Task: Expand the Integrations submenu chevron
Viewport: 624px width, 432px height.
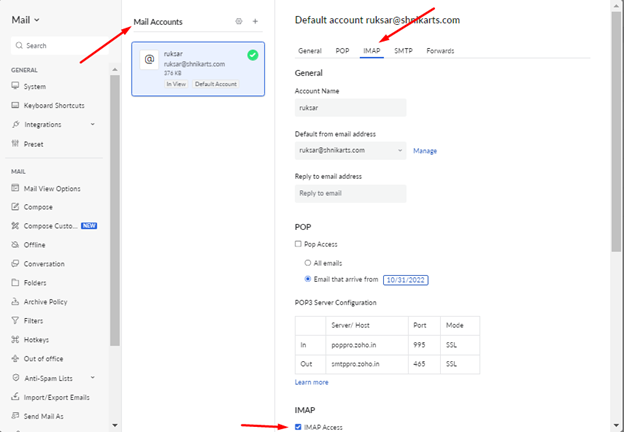Action: click(92, 124)
